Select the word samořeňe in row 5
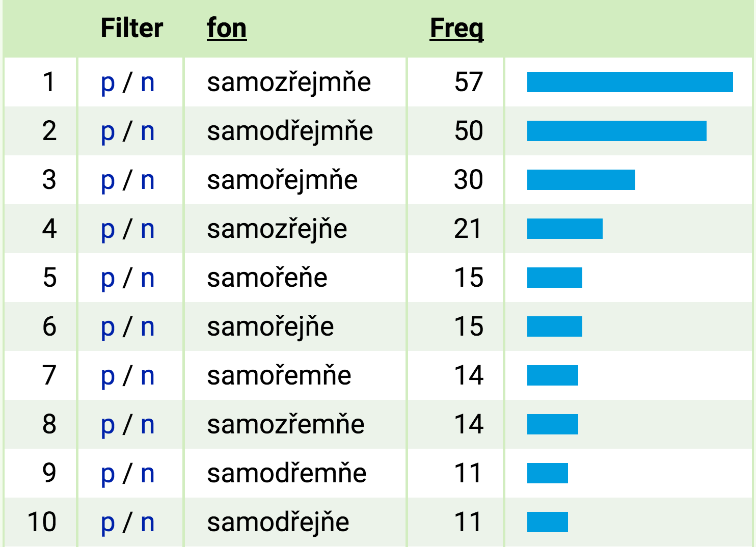 click(x=268, y=278)
